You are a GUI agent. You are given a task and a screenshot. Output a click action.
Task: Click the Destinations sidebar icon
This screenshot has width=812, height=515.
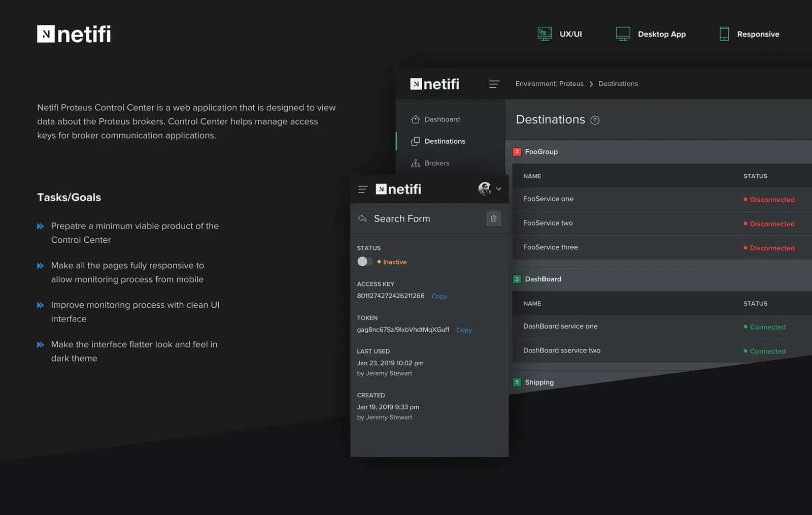tap(416, 141)
